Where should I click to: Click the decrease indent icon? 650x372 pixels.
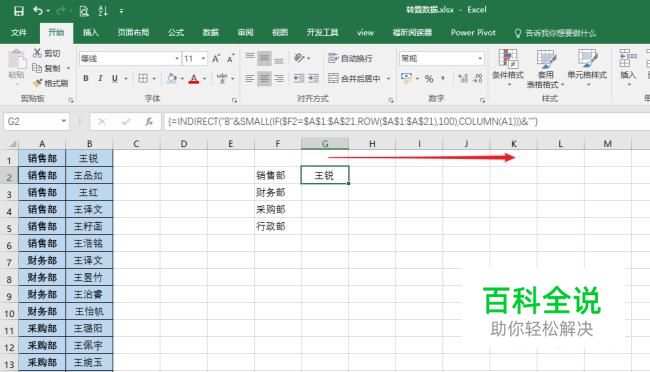tap(298, 78)
